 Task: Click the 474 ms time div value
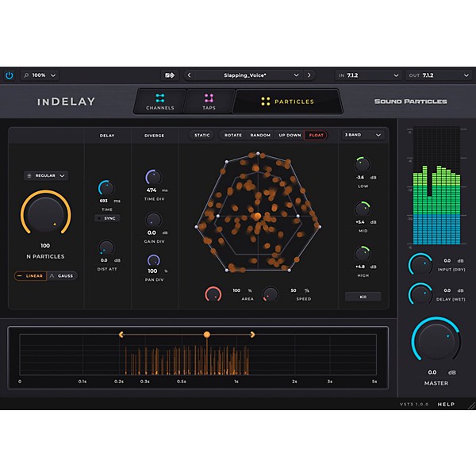coord(152,190)
